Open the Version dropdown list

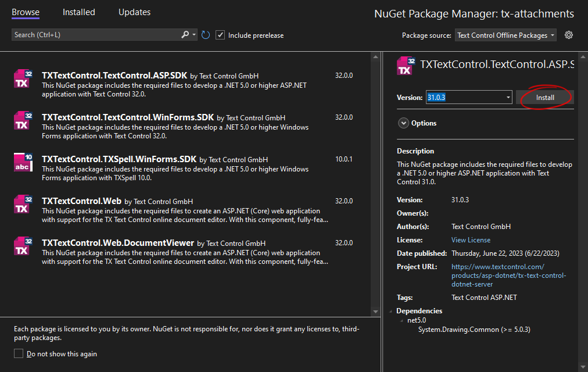(508, 98)
